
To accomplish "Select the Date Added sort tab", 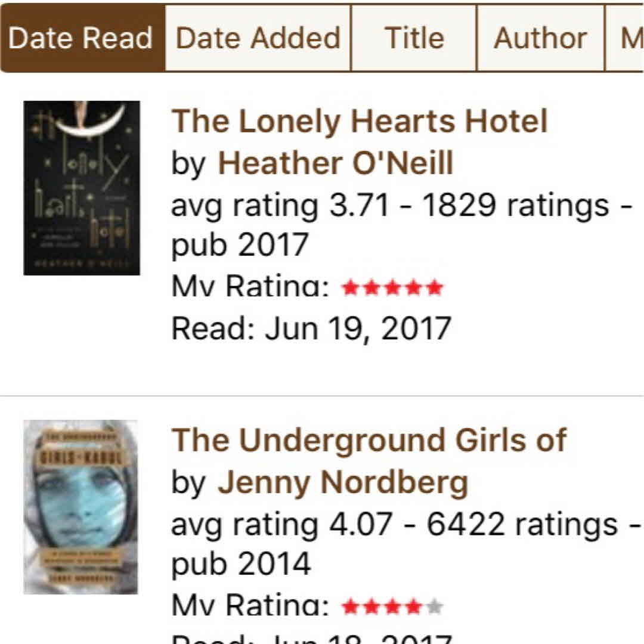I will pos(258,39).
